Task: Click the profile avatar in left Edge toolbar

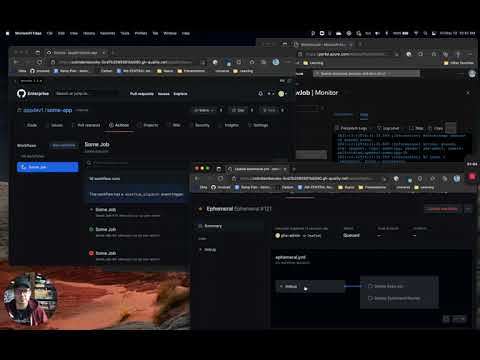Action: [276, 62]
